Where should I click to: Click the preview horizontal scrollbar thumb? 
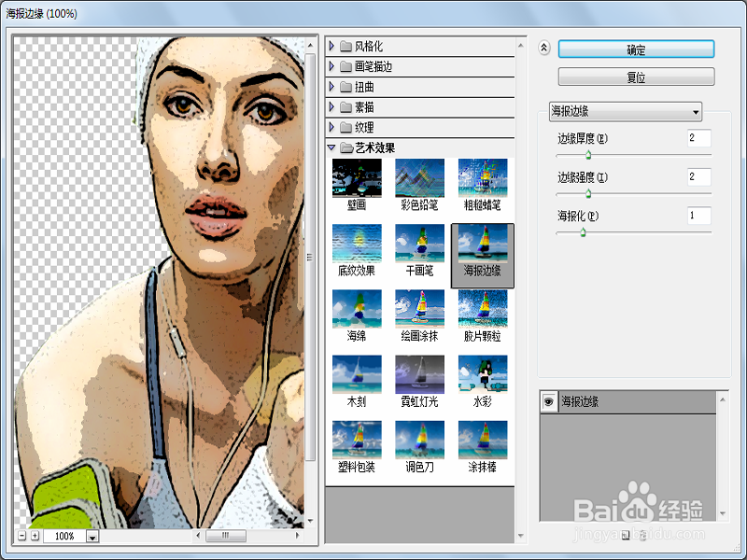coord(226,535)
